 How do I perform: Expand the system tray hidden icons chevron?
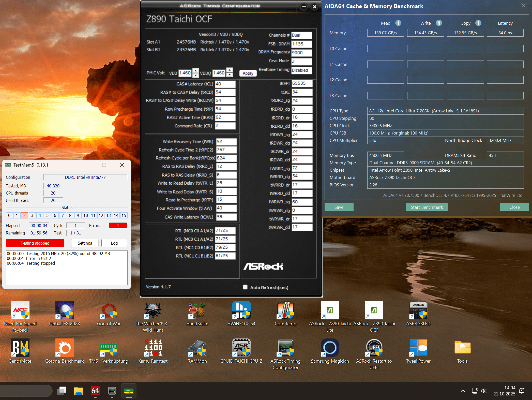pos(463,391)
